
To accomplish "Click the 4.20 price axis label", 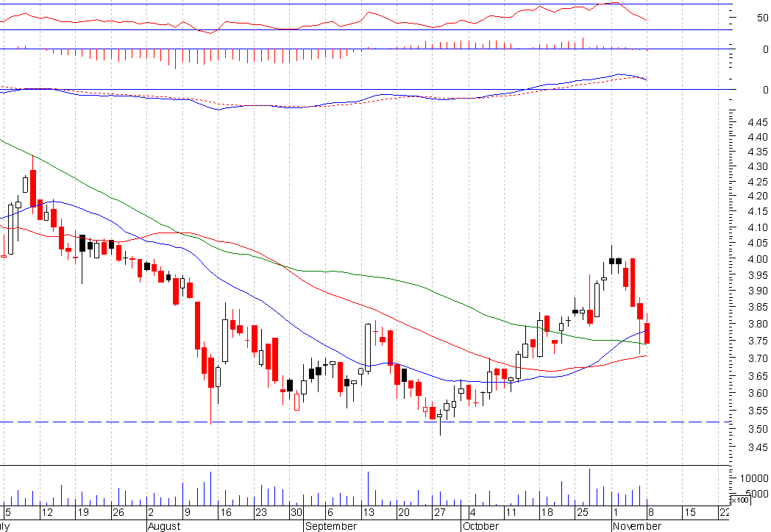I will point(757,196).
